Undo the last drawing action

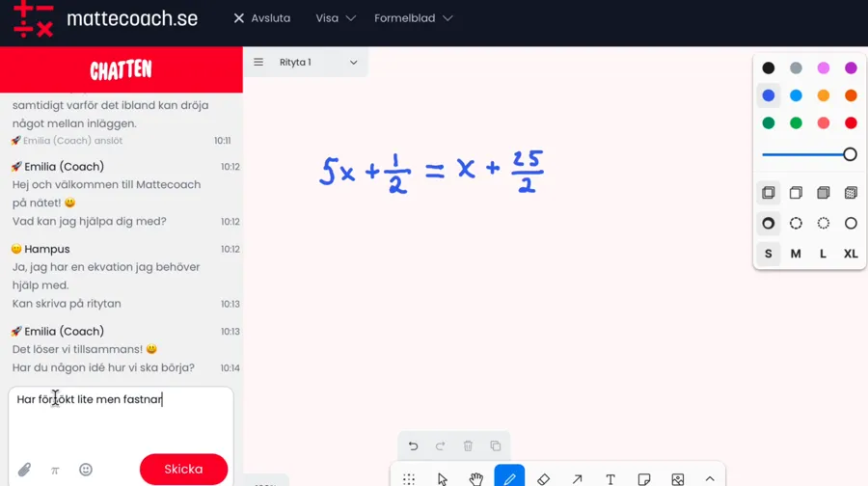click(413, 446)
